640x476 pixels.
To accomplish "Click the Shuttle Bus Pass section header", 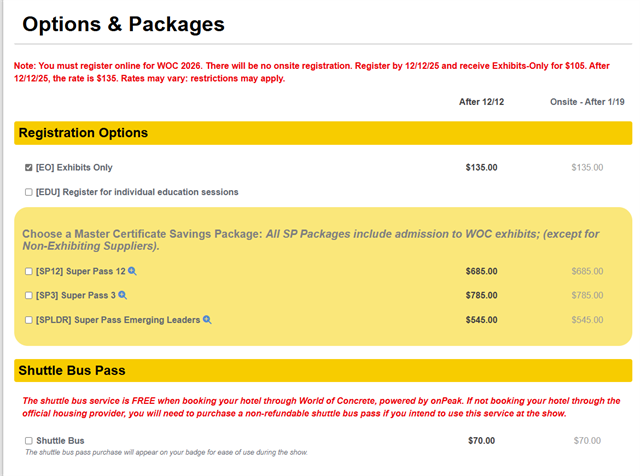I will 72,371.
